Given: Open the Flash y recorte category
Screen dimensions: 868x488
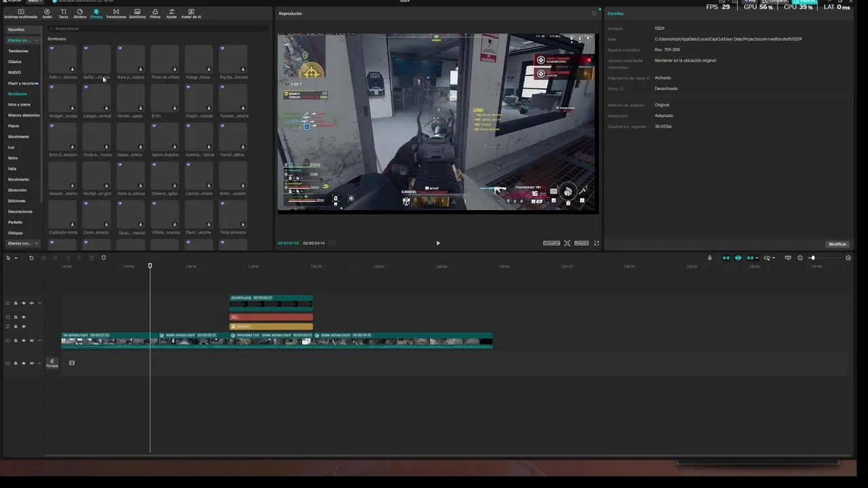Looking at the screenshot, I should [x=22, y=83].
